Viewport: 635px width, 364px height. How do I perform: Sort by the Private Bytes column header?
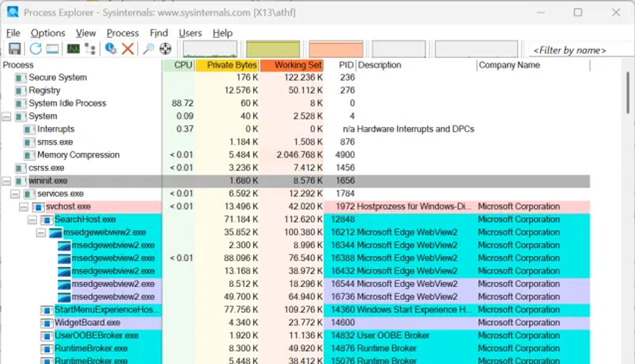point(227,65)
